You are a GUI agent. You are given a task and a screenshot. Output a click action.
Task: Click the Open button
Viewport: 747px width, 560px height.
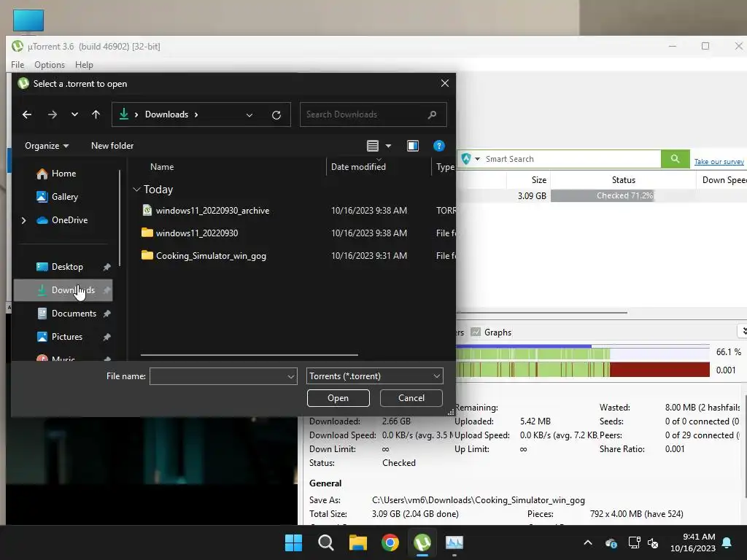tap(338, 398)
